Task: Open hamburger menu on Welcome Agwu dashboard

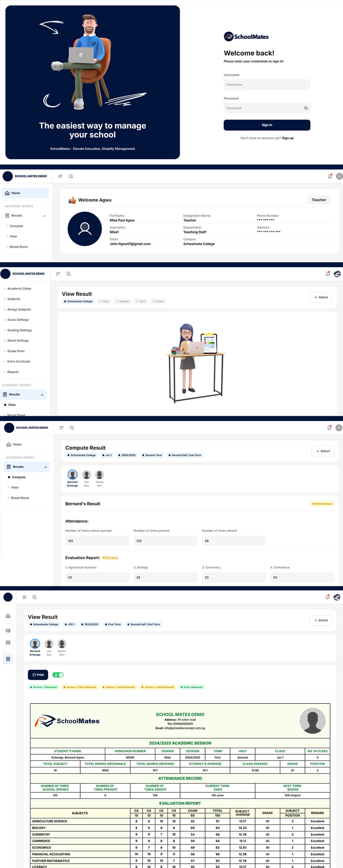Action: pos(60,176)
